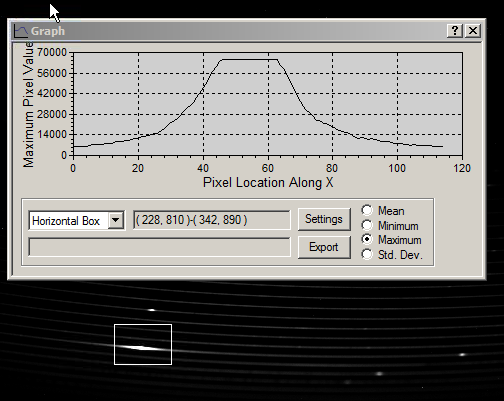The width and height of the screenshot is (504, 401).
Task: Close the Graph window
Action: pos(473,31)
